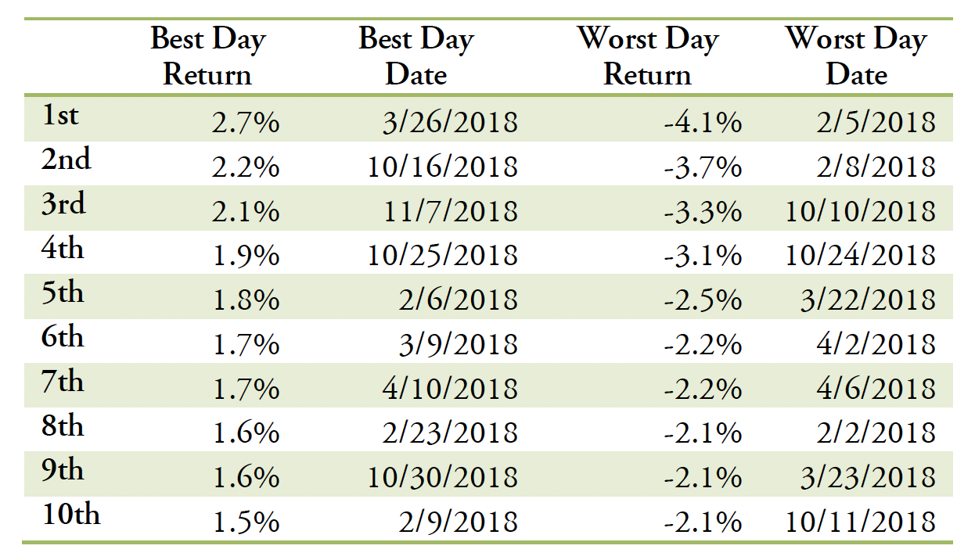Click the 8th row label
The height and width of the screenshot is (560, 975).
click(x=63, y=425)
